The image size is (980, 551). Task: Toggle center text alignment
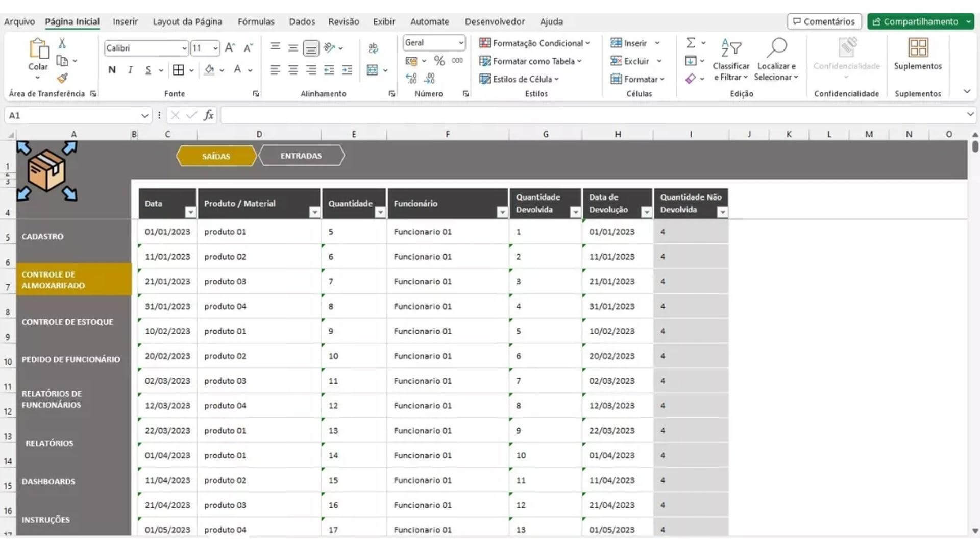tap(292, 70)
